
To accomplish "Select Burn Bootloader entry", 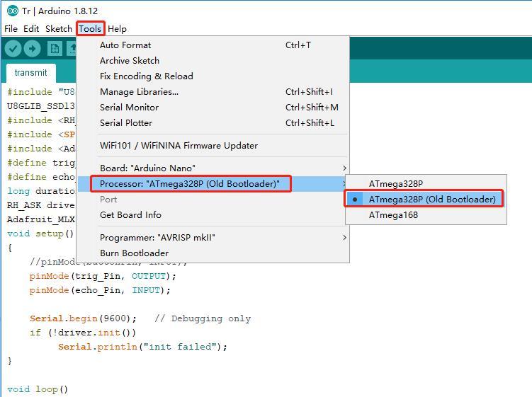I will [x=213, y=253].
